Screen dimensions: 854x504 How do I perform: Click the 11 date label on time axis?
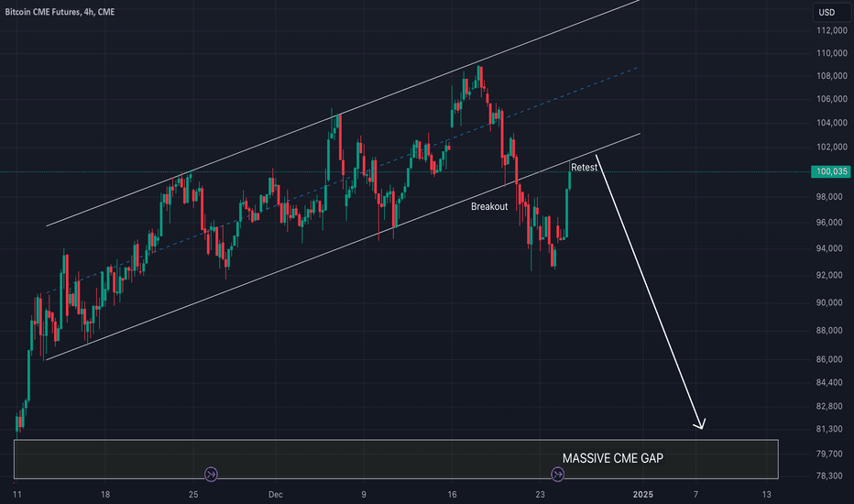[x=16, y=495]
